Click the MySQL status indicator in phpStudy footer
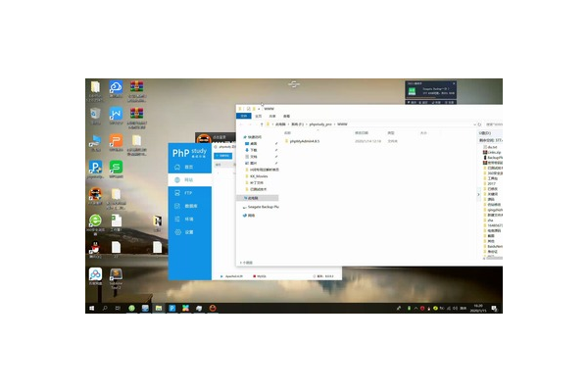This screenshot has width=588, height=392. pos(260,276)
